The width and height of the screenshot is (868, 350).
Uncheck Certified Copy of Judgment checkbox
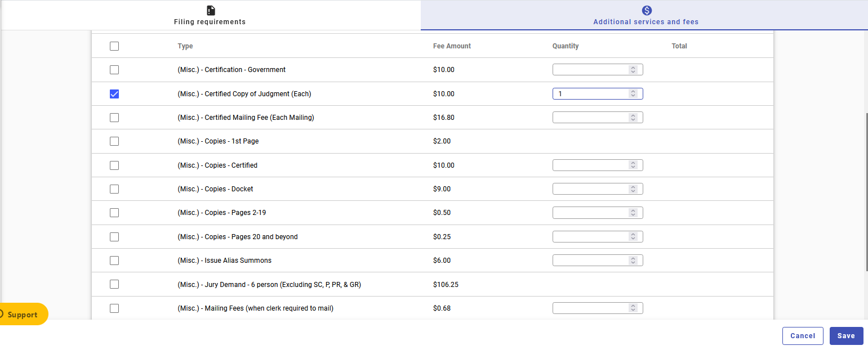(x=114, y=94)
